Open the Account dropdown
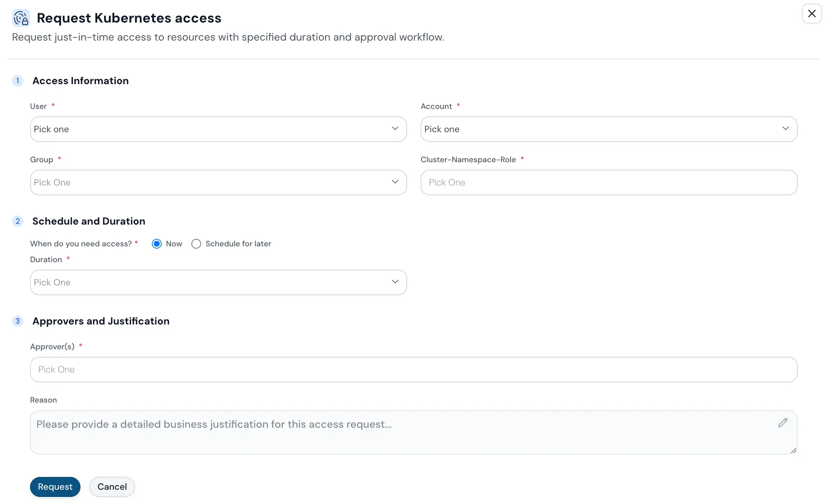Image resolution: width=830 pixels, height=504 pixels. point(609,129)
